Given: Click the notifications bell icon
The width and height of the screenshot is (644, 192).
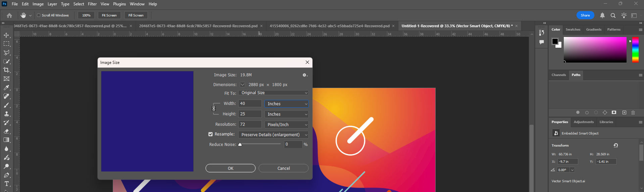Looking at the screenshot, I should [x=602, y=15].
